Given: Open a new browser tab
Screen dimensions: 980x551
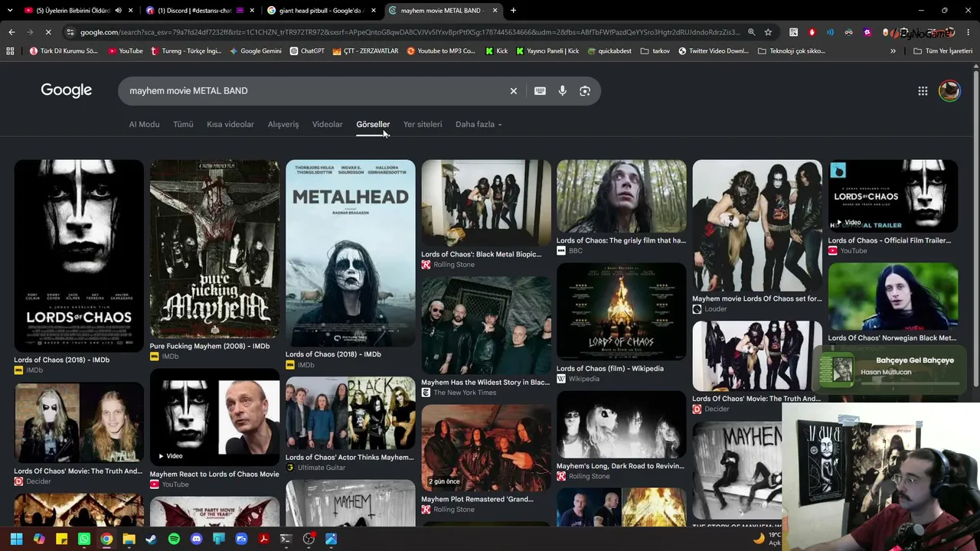Looking at the screenshot, I should (513, 11).
